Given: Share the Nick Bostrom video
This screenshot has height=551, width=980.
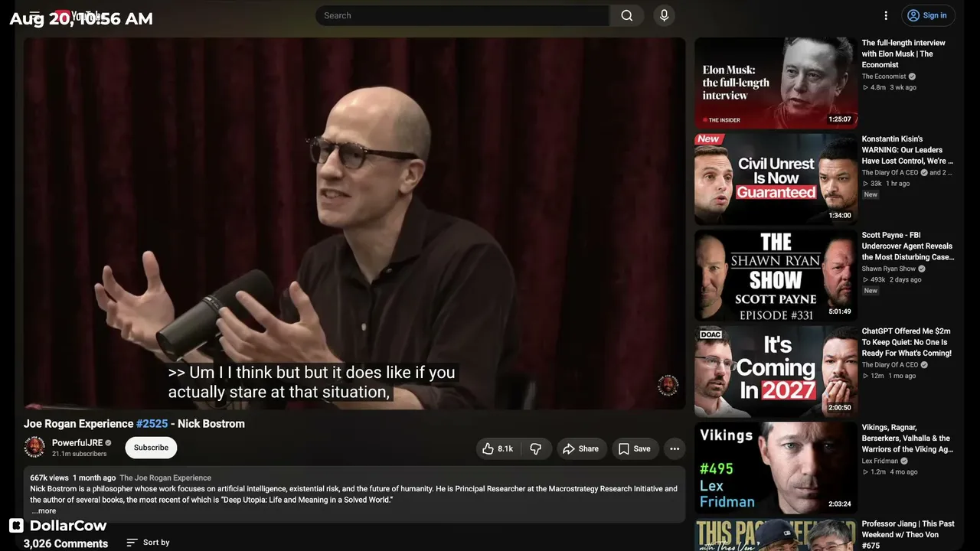Looking at the screenshot, I should click(581, 448).
